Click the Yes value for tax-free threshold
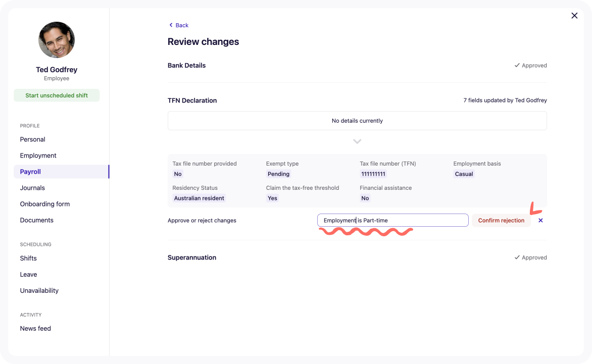Image resolution: width=592 pixels, height=364 pixels. pos(272,198)
